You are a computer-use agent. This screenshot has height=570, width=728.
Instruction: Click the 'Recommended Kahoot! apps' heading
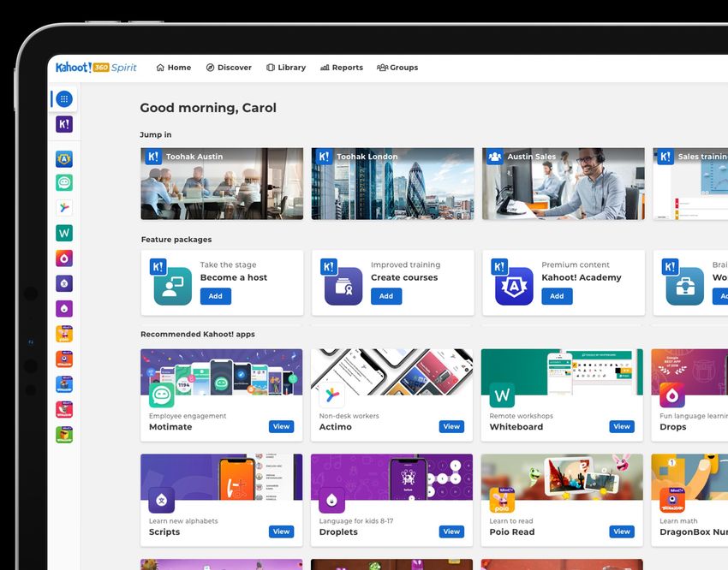(x=198, y=335)
